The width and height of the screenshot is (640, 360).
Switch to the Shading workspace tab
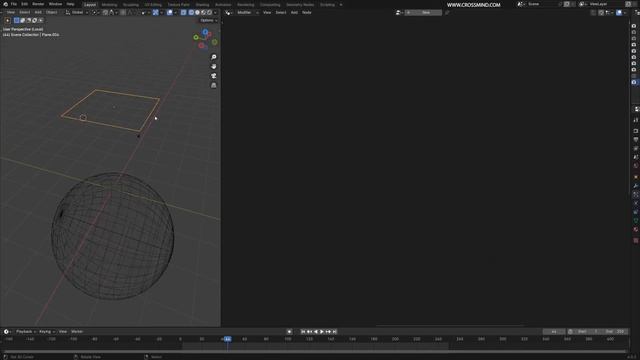pyautogui.click(x=202, y=5)
